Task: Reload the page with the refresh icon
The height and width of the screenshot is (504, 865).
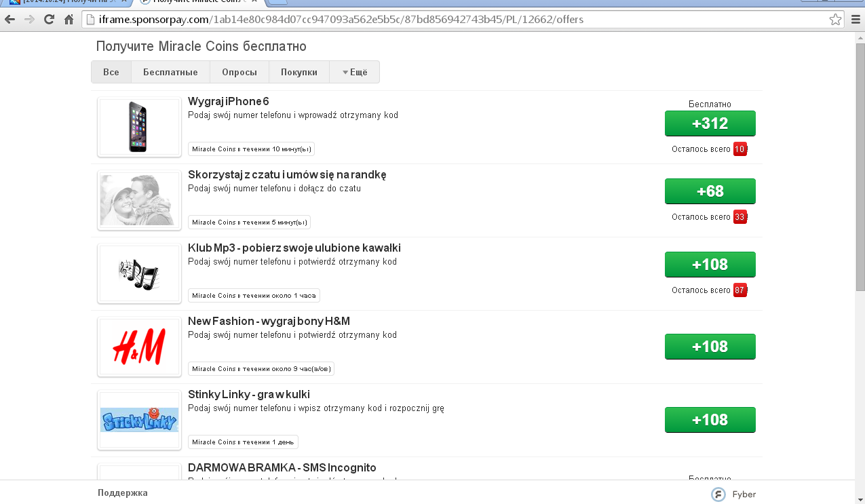Action: pyautogui.click(x=49, y=20)
